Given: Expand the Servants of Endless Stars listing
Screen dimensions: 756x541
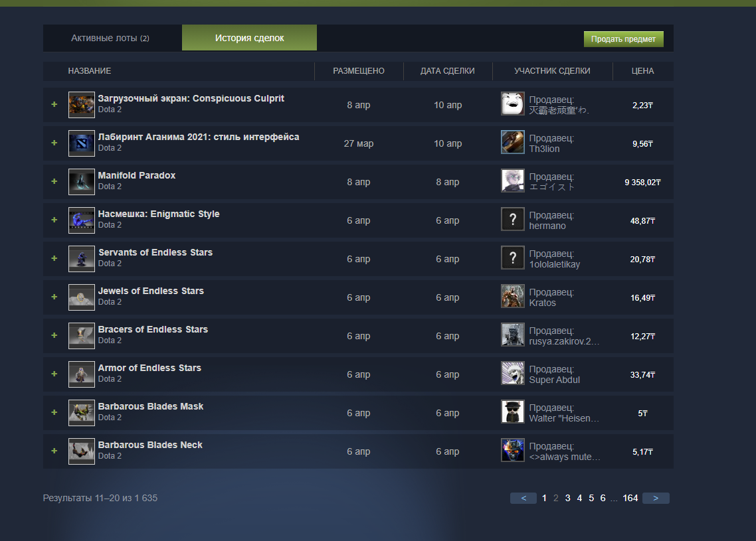Looking at the screenshot, I should pos(54,258).
